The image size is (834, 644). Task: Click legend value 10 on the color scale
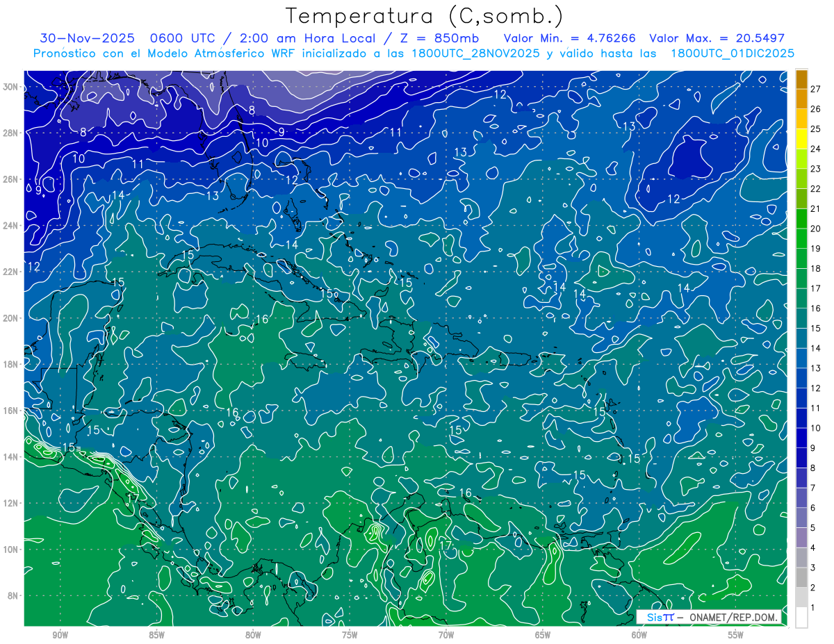(x=816, y=428)
